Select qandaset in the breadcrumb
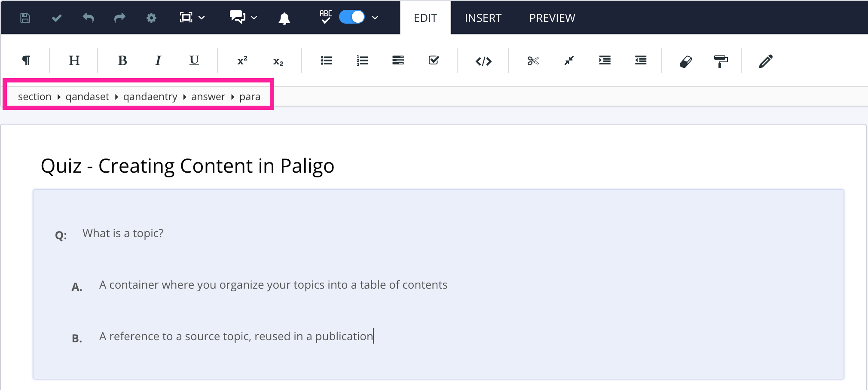 pos(87,96)
